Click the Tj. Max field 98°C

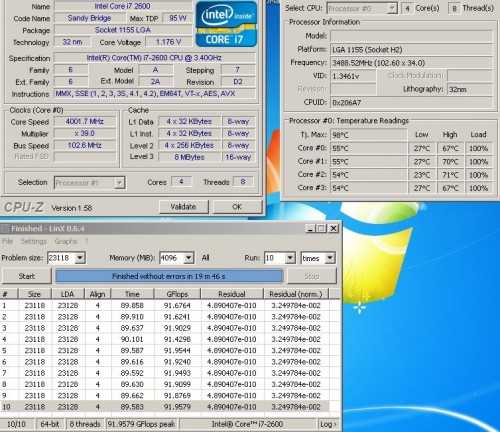click(x=368, y=135)
